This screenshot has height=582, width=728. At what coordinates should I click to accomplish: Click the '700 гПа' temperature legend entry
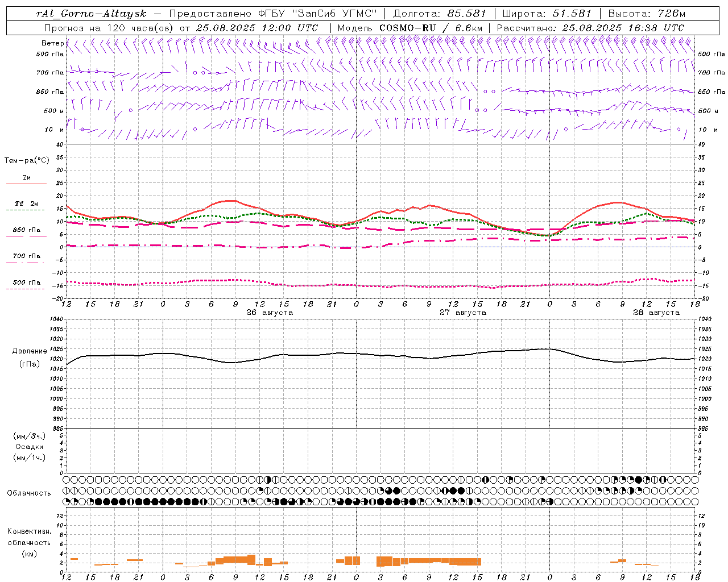tap(27, 256)
